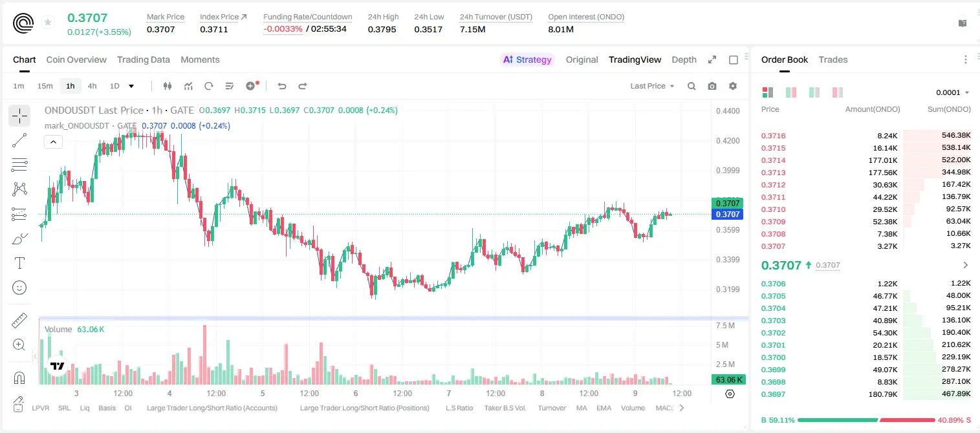Open the candlestick chart type icon

pos(168,86)
